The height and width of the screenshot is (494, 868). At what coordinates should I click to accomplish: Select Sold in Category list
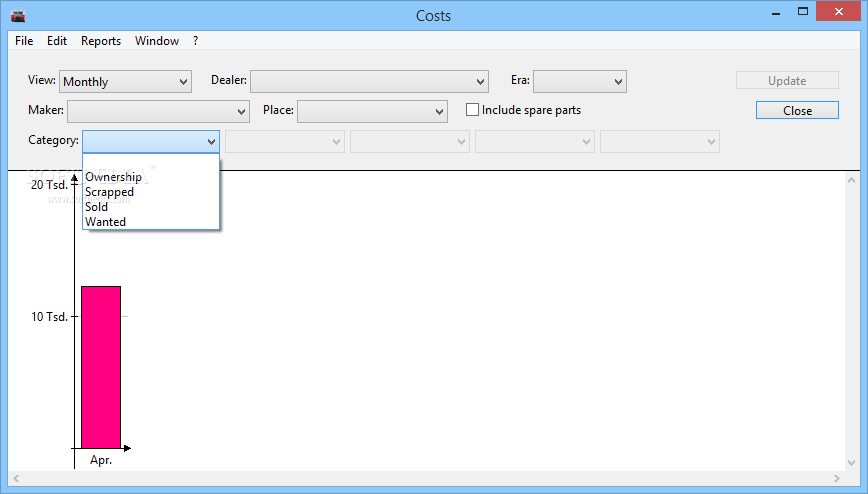(x=151, y=207)
